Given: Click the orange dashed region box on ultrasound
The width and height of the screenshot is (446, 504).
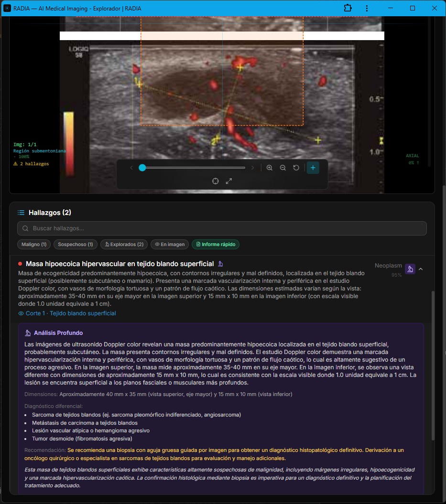Looking at the screenshot, I should point(222,71).
